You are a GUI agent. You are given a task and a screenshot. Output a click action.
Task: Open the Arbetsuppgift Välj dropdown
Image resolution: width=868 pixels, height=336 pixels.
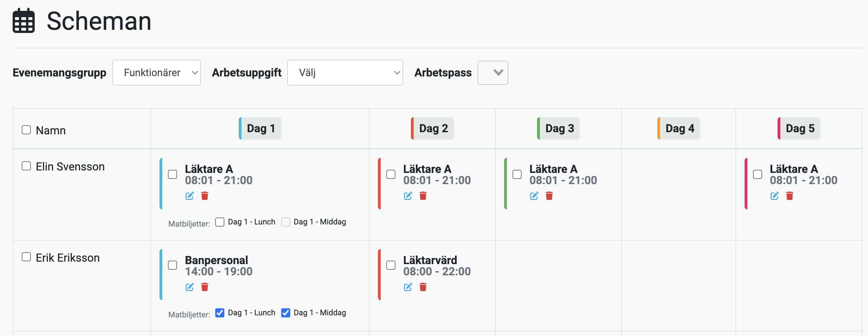coord(345,73)
